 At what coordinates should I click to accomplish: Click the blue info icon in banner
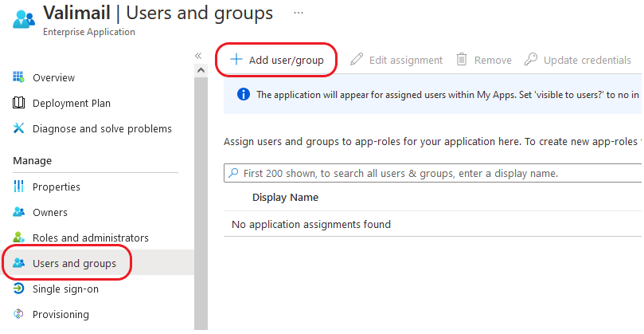click(243, 94)
